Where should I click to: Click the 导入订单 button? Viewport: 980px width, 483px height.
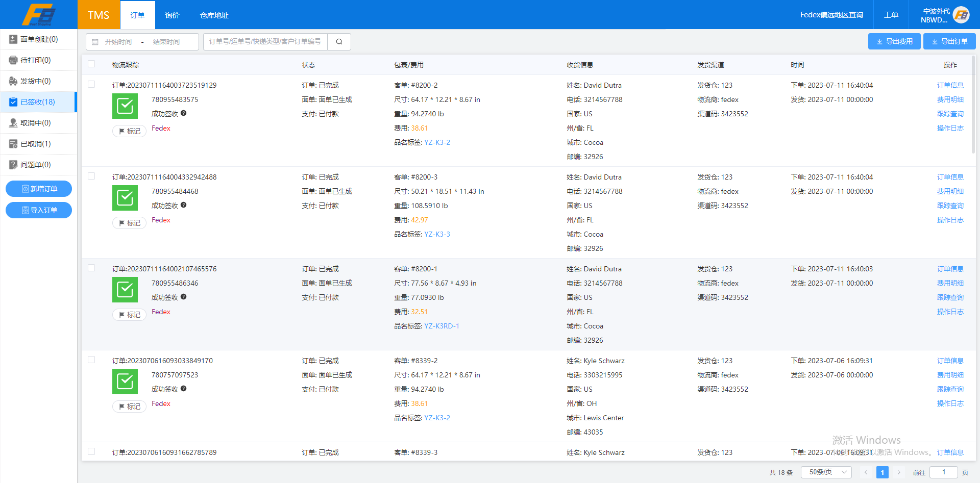pos(39,210)
